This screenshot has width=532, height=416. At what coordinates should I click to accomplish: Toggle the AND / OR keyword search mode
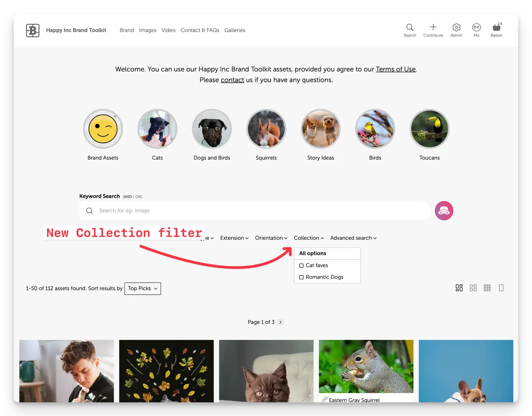132,197
